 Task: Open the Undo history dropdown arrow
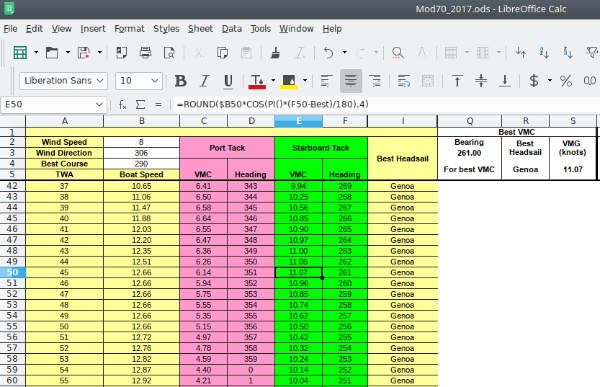coord(344,52)
